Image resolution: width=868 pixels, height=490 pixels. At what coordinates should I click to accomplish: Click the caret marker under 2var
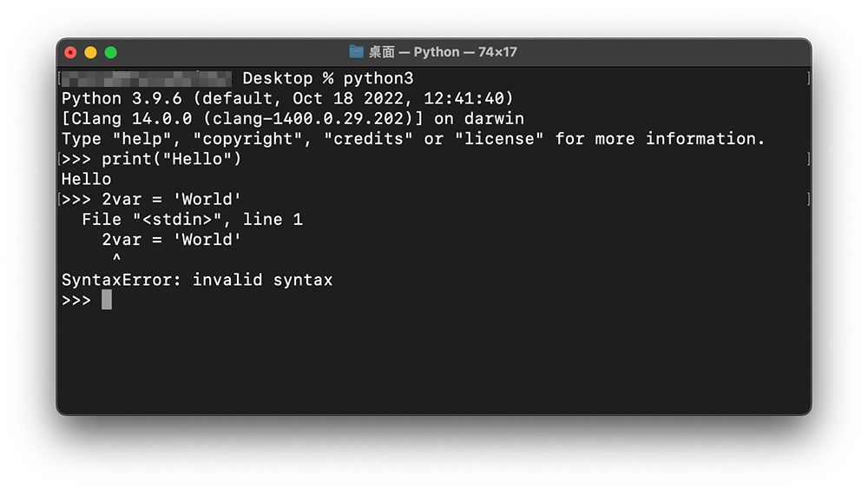(x=116, y=257)
